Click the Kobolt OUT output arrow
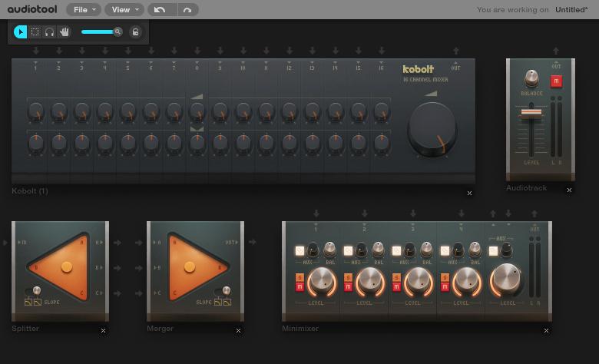The width and height of the screenshot is (599, 364). (x=455, y=51)
